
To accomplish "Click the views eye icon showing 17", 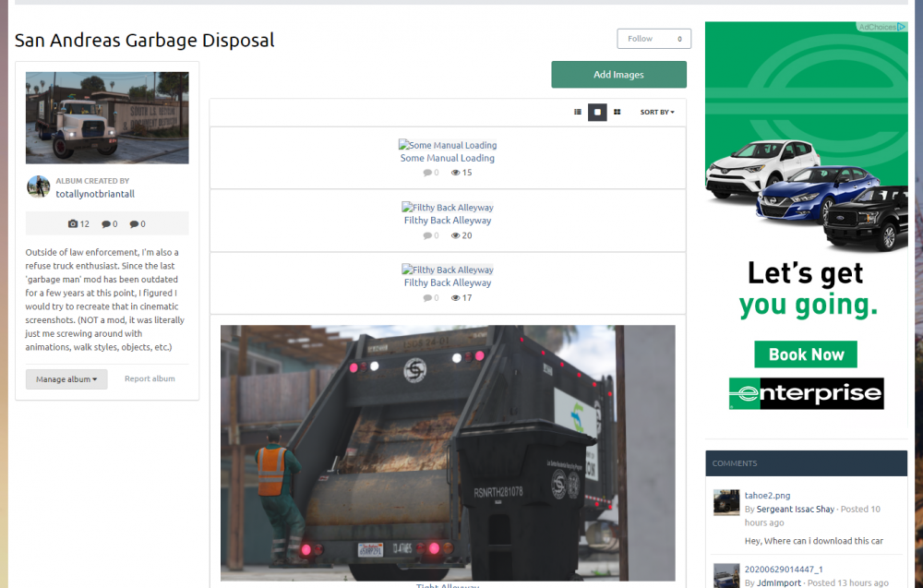I will 456,298.
